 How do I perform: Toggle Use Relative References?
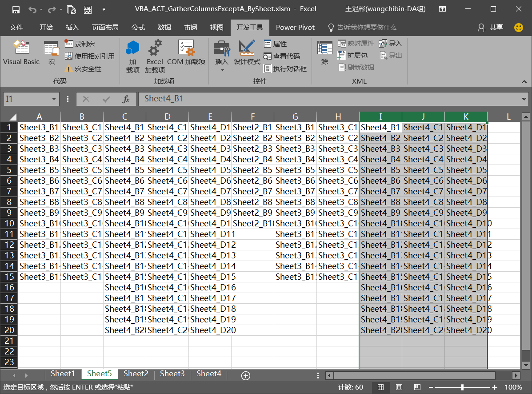click(x=90, y=56)
